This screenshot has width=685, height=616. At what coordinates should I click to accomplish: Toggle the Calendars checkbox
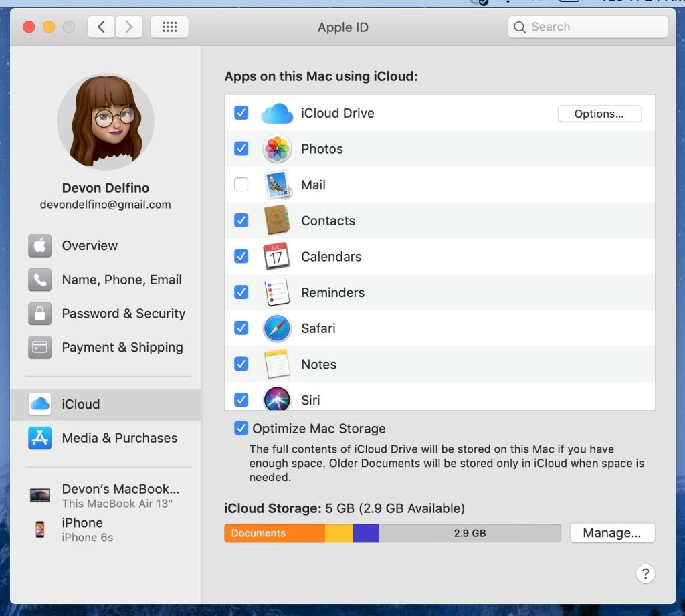241,256
